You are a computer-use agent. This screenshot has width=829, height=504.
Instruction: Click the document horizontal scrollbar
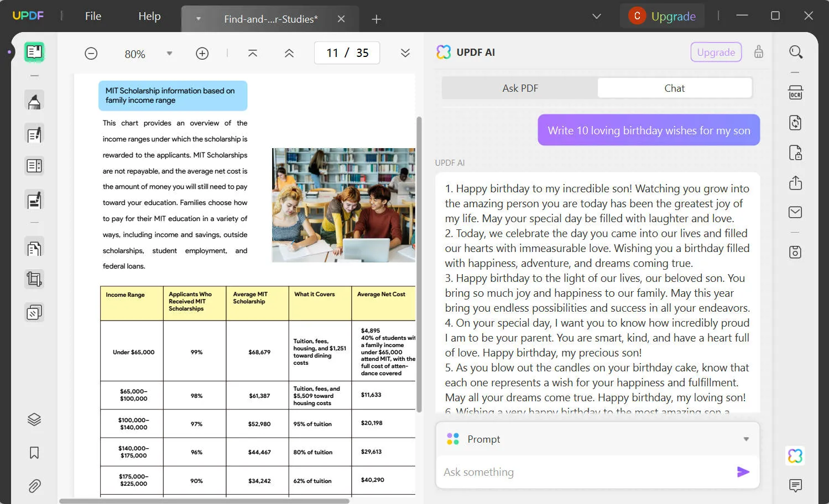(x=205, y=501)
